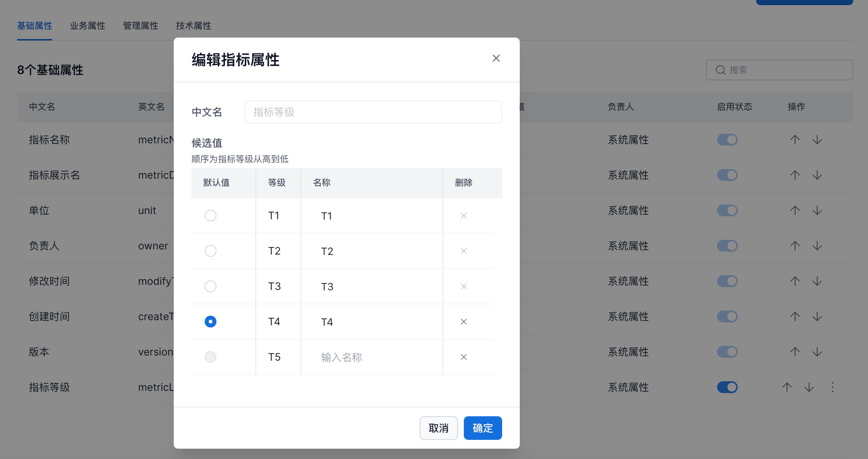Move 指标名称 row down
This screenshot has width=868, height=459.
tap(817, 140)
